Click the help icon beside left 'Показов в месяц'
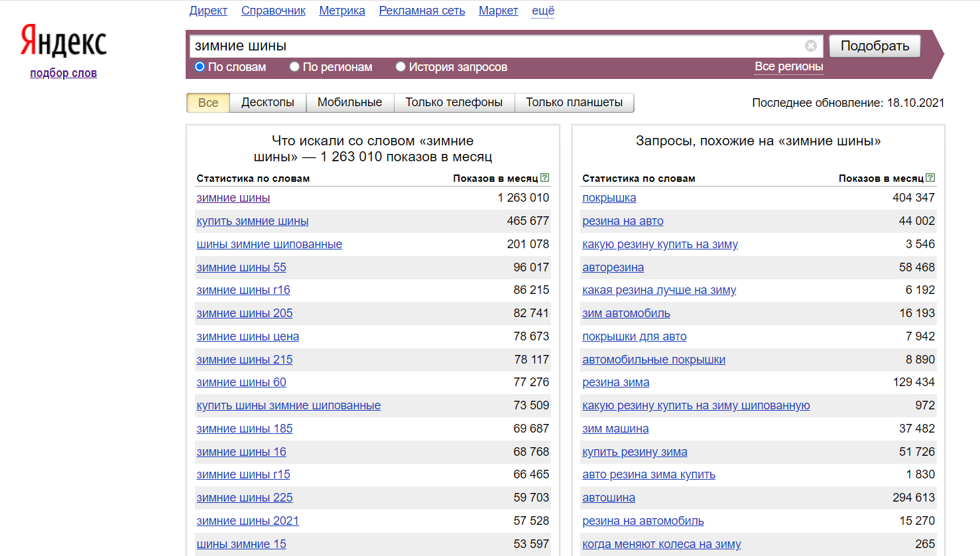Image resolution: width=980 pixels, height=556 pixels. point(544,178)
